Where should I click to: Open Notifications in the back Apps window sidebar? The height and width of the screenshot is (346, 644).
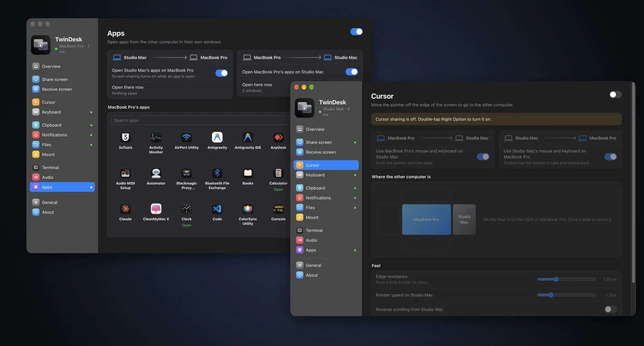[62, 135]
